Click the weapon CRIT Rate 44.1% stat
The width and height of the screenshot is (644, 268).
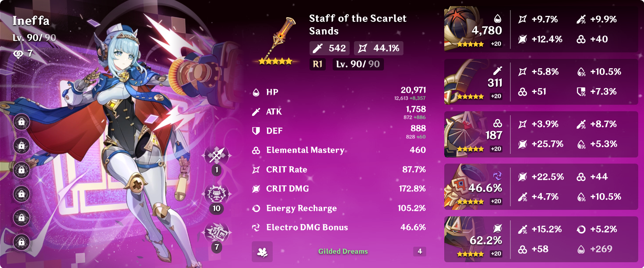(x=379, y=48)
